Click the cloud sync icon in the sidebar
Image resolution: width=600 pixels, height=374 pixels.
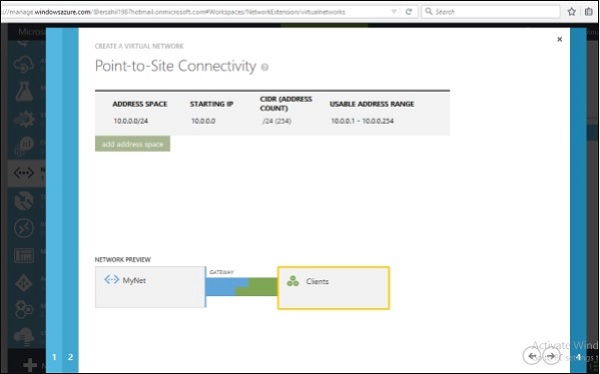click(x=24, y=64)
